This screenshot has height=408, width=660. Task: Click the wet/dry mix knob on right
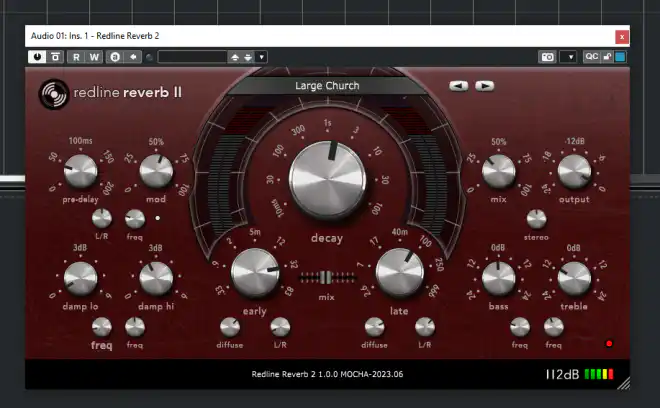[x=498, y=171]
